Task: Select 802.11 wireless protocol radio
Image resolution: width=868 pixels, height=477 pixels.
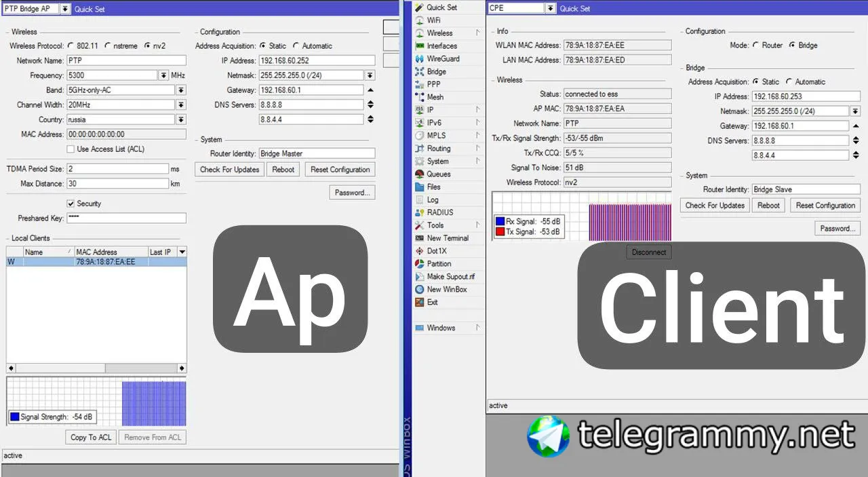Action: [x=71, y=46]
